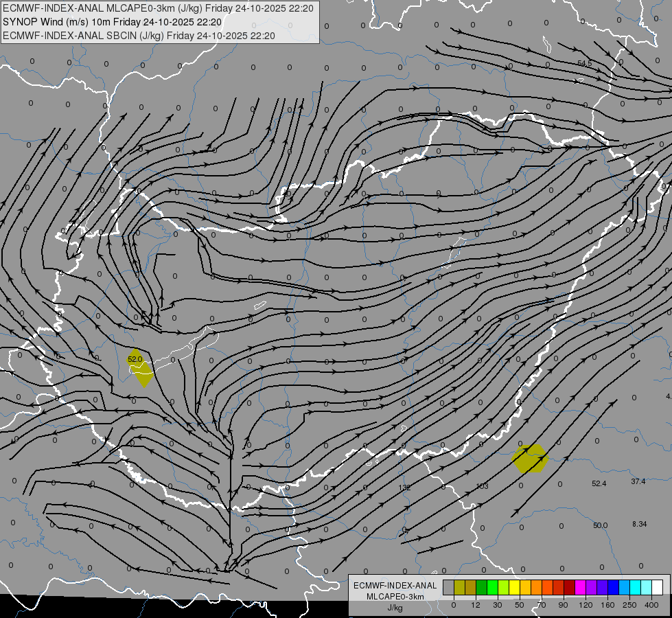Select the pure yellow legend swatch
672x618 pixels.
point(514,587)
